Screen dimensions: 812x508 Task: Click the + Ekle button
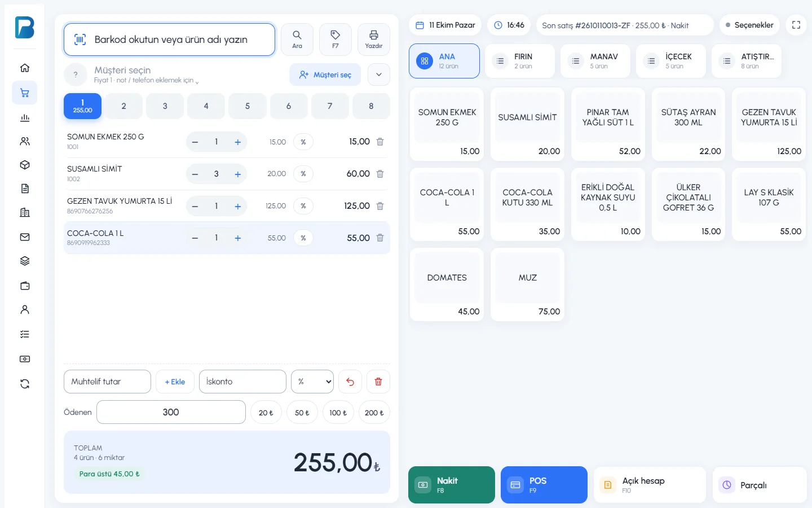(x=175, y=382)
